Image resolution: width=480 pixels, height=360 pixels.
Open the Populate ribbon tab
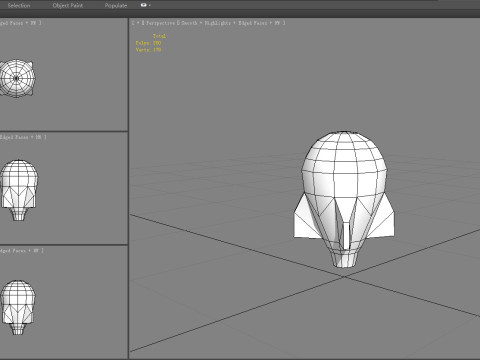point(116,5)
